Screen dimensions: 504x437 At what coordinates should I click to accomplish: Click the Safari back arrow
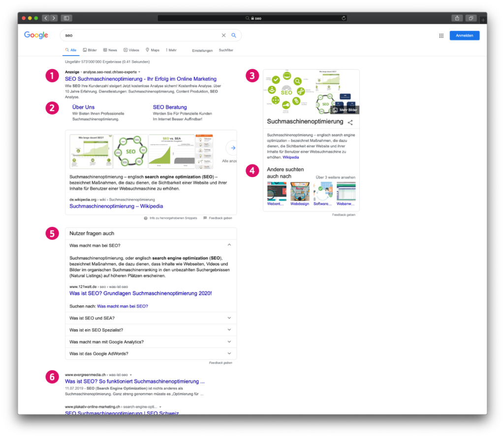tap(46, 18)
